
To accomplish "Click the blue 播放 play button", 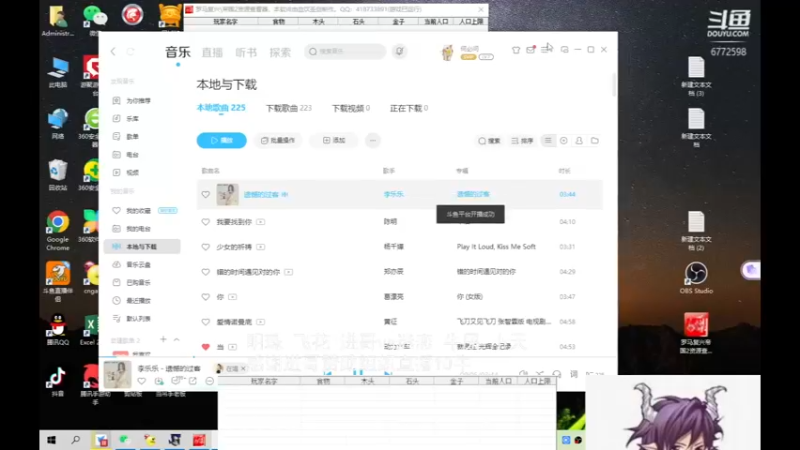I will pyautogui.click(x=221, y=140).
